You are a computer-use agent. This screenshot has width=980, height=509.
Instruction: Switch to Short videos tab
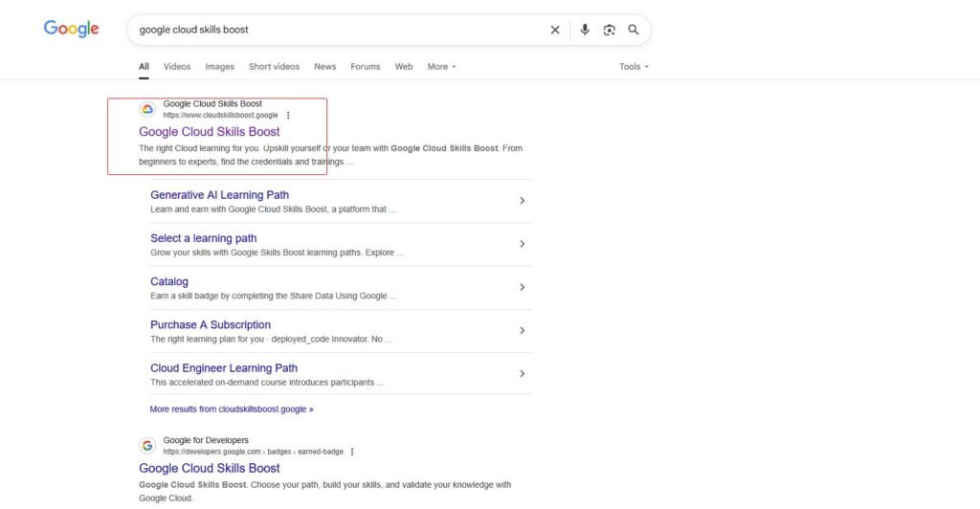274,66
